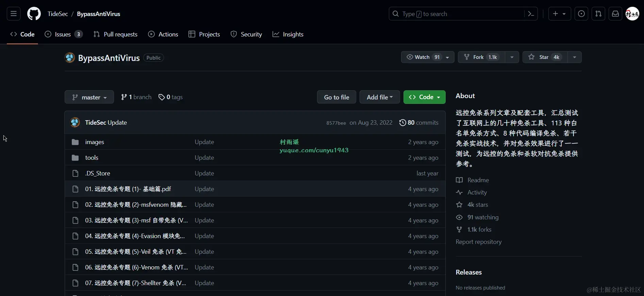This screenshot has width=644, height=296.
Task: Open the Report repository link
Action: [479, 242]
